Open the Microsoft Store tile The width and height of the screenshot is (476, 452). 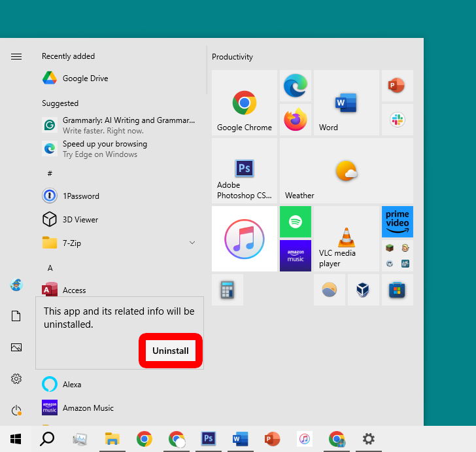click(397, 290)
